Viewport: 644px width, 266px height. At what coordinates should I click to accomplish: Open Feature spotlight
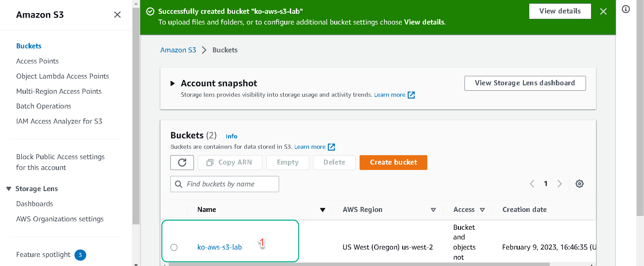(43, 255)
